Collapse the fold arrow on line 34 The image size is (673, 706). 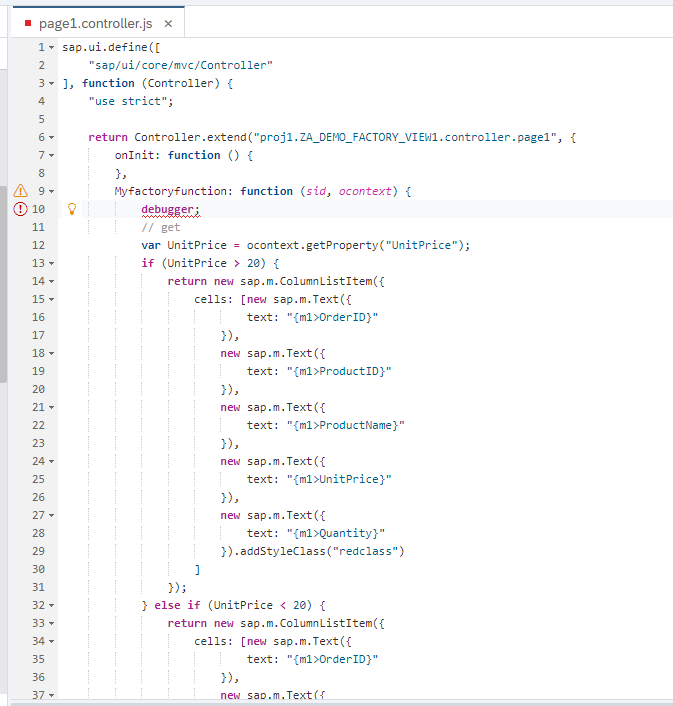click(x=51, y=642)
